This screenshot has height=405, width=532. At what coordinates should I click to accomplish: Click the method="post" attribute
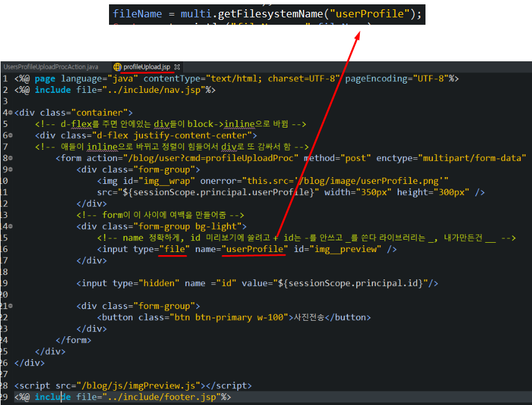click(338, 158)
